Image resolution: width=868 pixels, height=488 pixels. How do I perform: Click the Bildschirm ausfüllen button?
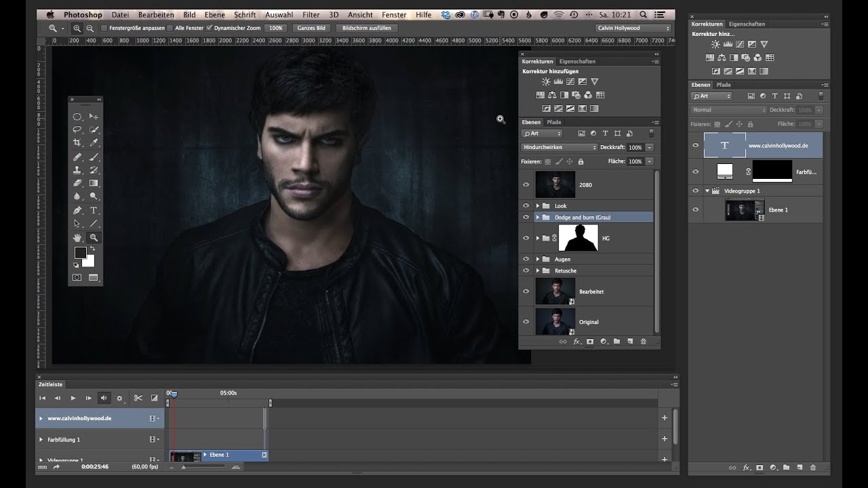[x=366, y=28]
